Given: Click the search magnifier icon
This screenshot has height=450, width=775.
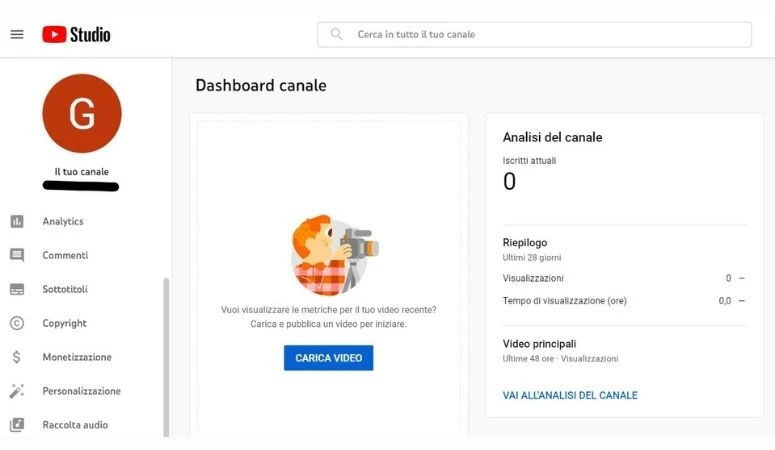Looking at the screenshot, I should 337,34.
